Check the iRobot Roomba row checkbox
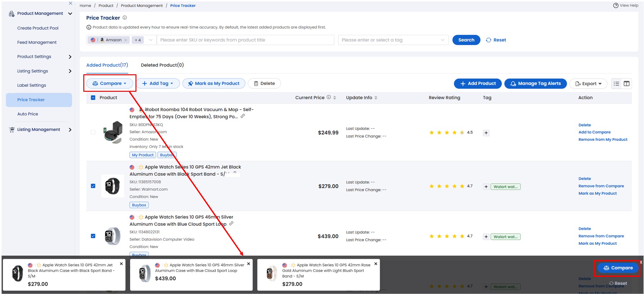644x294 pixels. tap(93, 132)
